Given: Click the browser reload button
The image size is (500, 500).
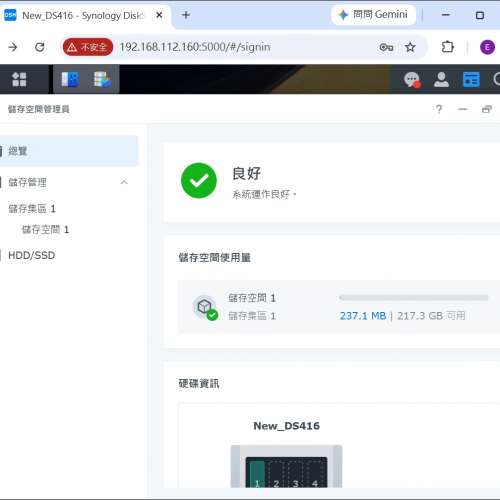Looking at the screenshot, I should 40,47.
